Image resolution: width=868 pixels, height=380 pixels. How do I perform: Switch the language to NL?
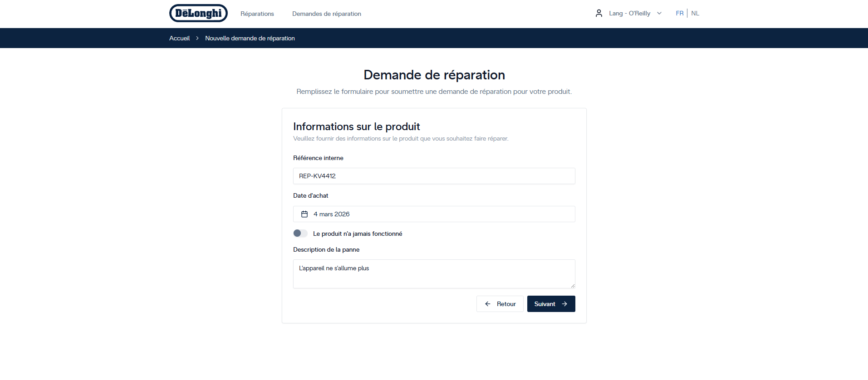695,13
